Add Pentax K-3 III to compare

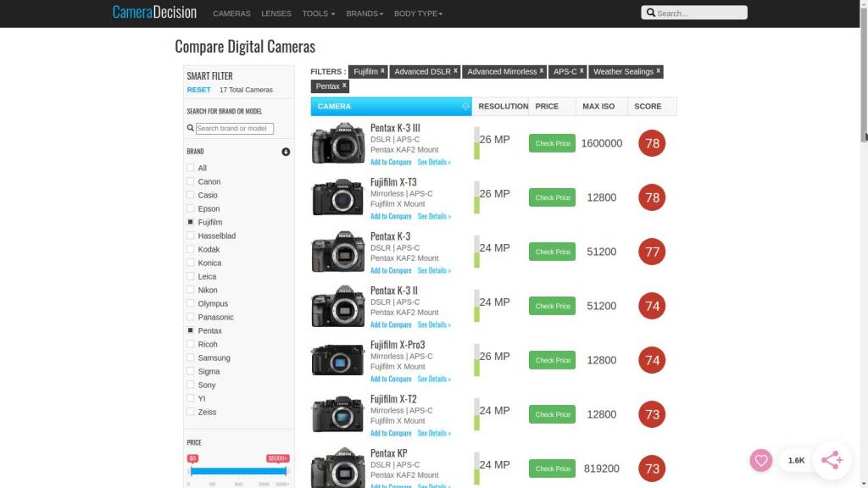click(391, 162)
